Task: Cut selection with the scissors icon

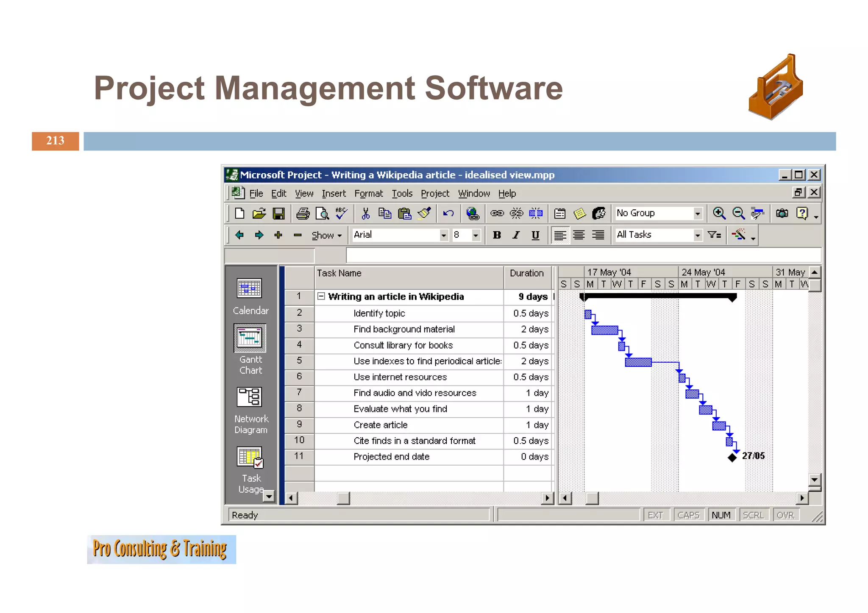Action: [365, 213]
